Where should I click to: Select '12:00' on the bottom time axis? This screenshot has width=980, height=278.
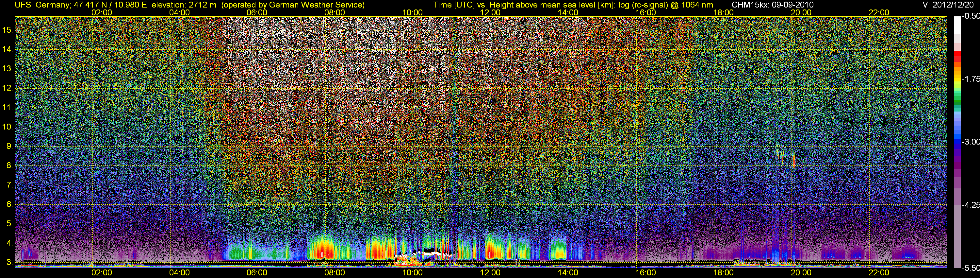point(490,273)
